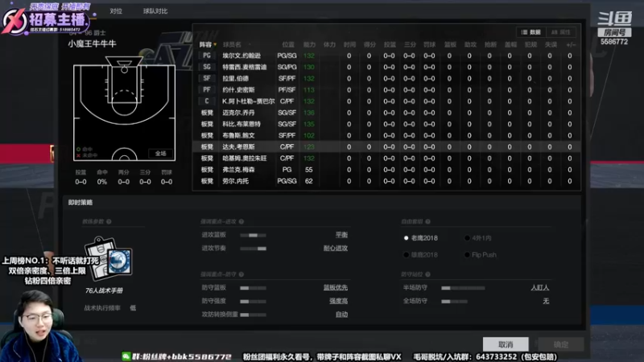
Task: Adjust the 半场防守 slider
Action: (463, 288)
